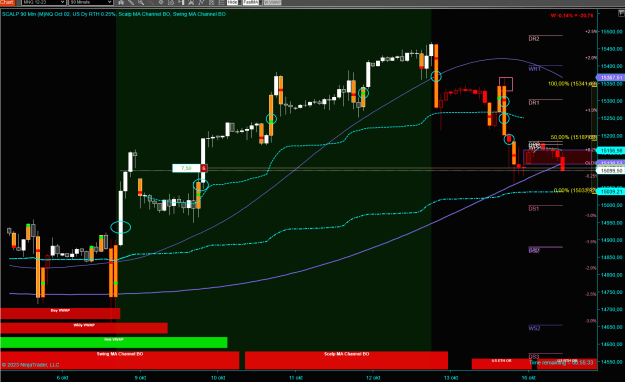This screenshot has width=625, height=382.
Task: Click the 14550,00 price axis label
Action: pyautogui.click(x=612, y=362)
